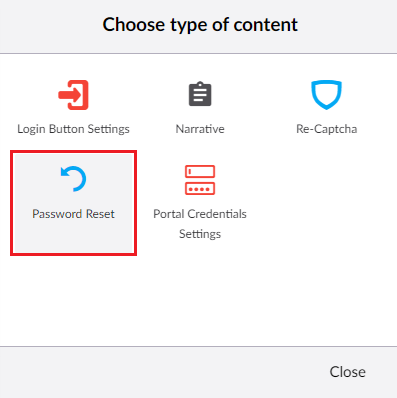Screen dimensions: 397x398
Task: Click the 'Choose type of content' title
Action: point(200,25)
